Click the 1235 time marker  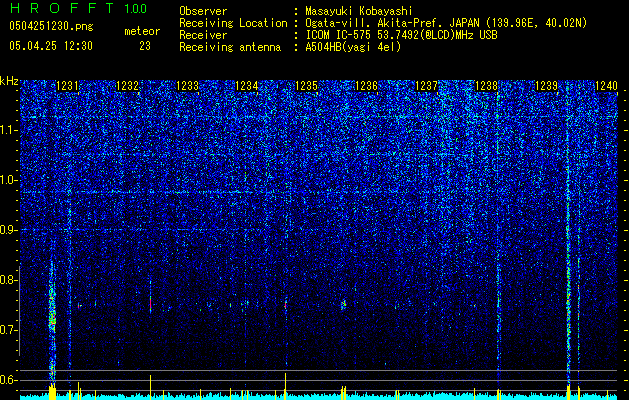[x=306, y=86]
